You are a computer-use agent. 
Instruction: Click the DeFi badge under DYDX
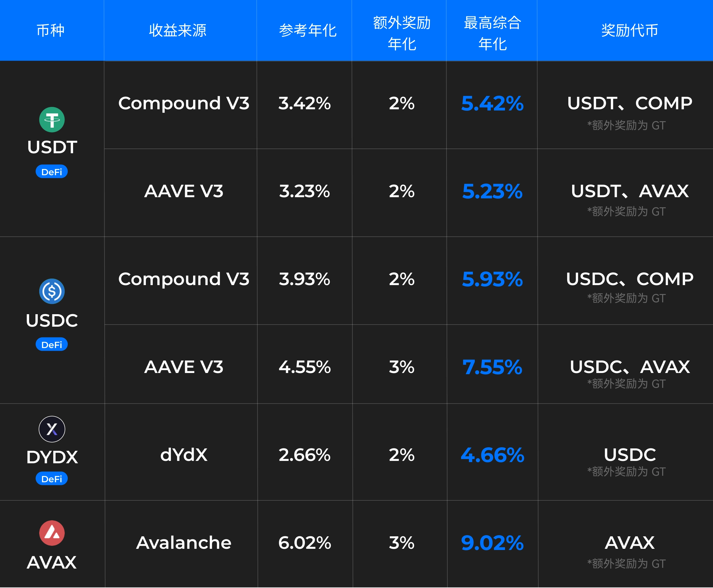[52, 479]
